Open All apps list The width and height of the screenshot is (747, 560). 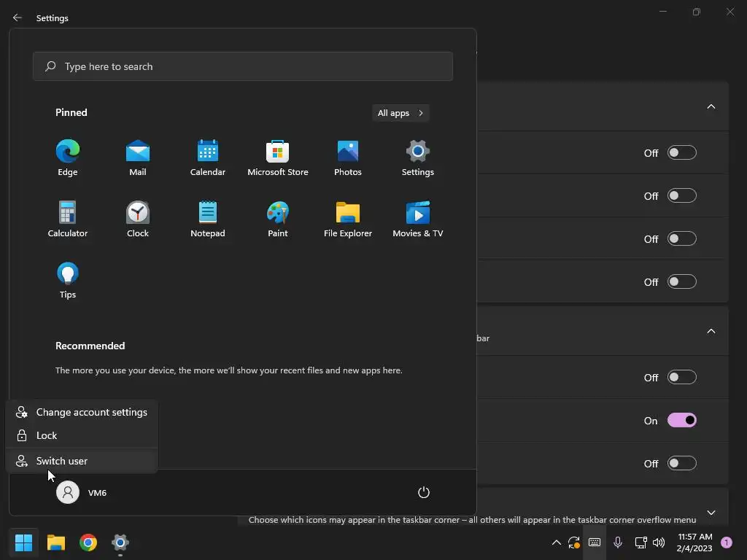(x=400, y=113)
